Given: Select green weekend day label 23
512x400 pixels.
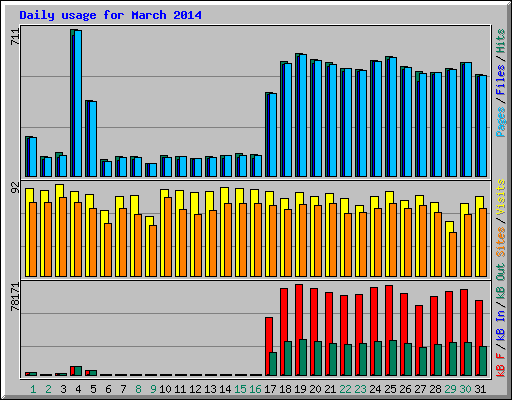Looking at the screenshot, I should tap(360, 389).
